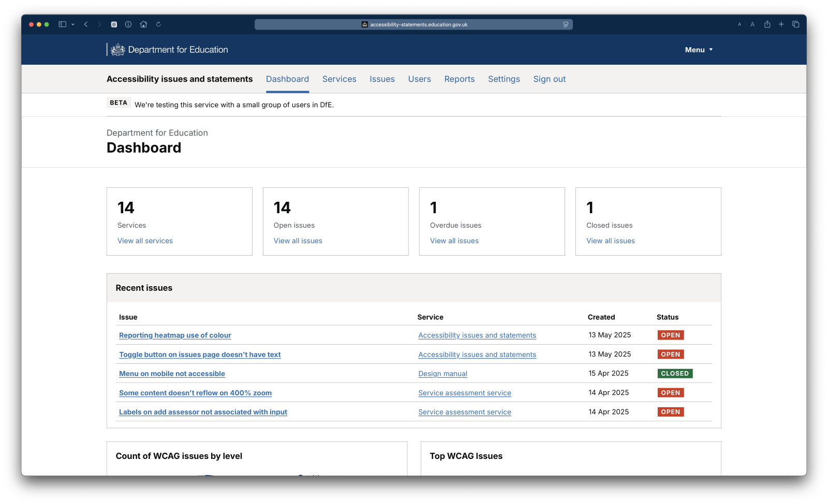Increase text size with the large A icon
The height and width of the screenshot is (504, 828).
tap(752, 24)
